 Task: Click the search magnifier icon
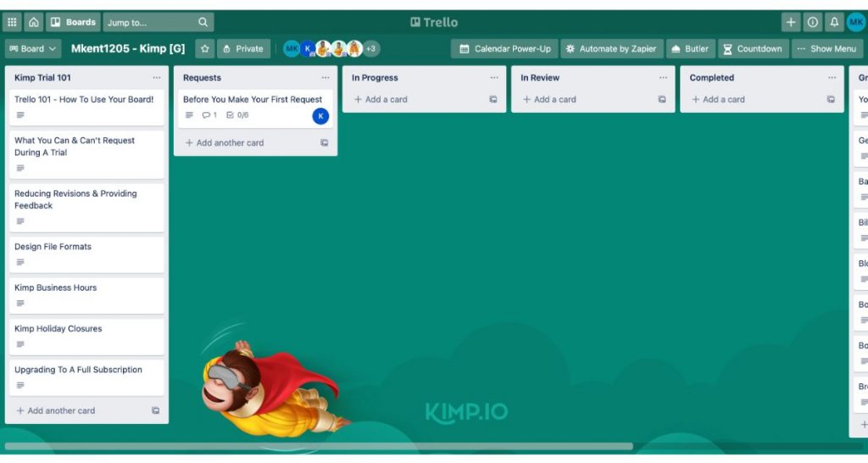coord(203,22)
